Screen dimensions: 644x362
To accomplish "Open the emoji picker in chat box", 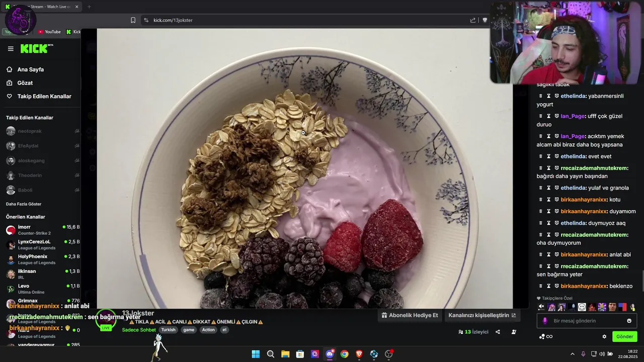I will [x=629, y=321].
